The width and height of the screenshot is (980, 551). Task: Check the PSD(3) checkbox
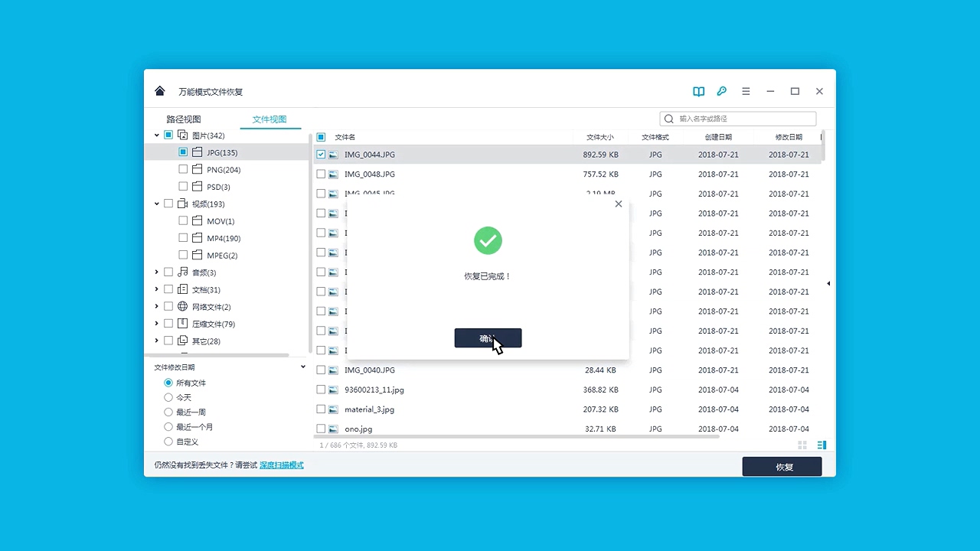pos(183,186)
